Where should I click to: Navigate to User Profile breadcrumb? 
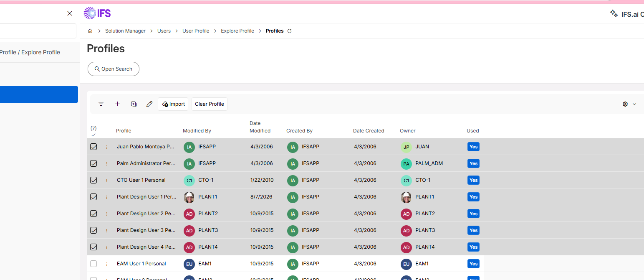click(196, 31)
